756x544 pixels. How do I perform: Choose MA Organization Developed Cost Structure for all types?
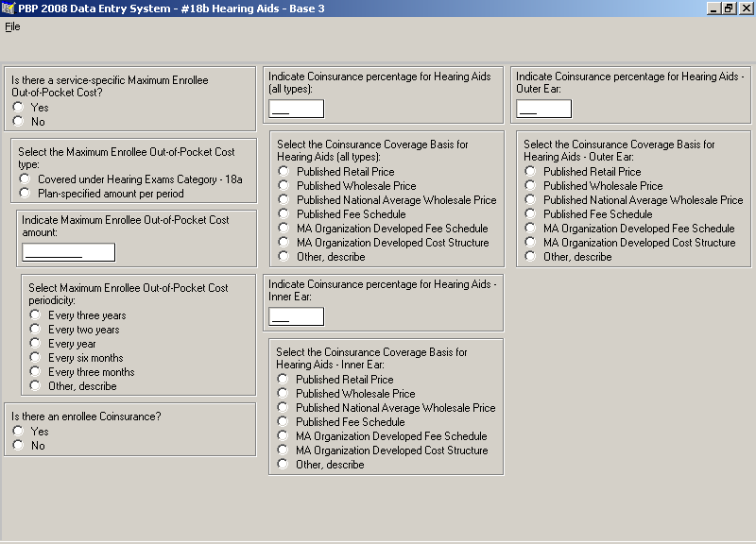[283, 242]
